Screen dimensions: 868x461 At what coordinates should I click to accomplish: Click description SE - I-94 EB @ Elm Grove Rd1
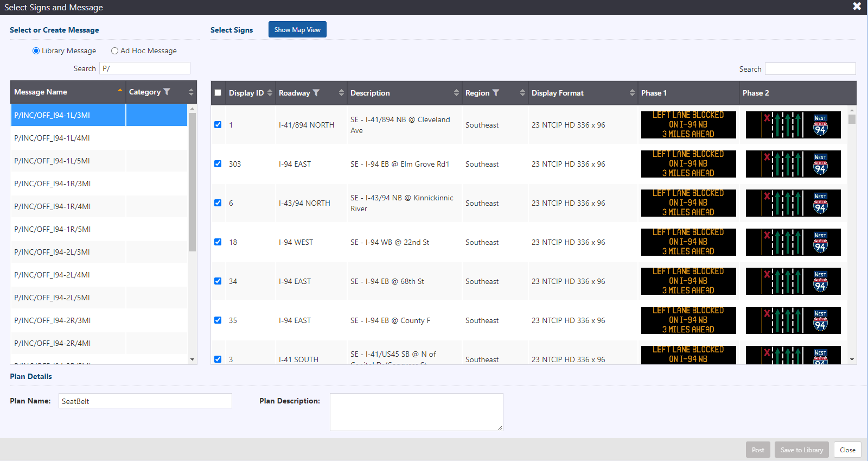(400, 164)
